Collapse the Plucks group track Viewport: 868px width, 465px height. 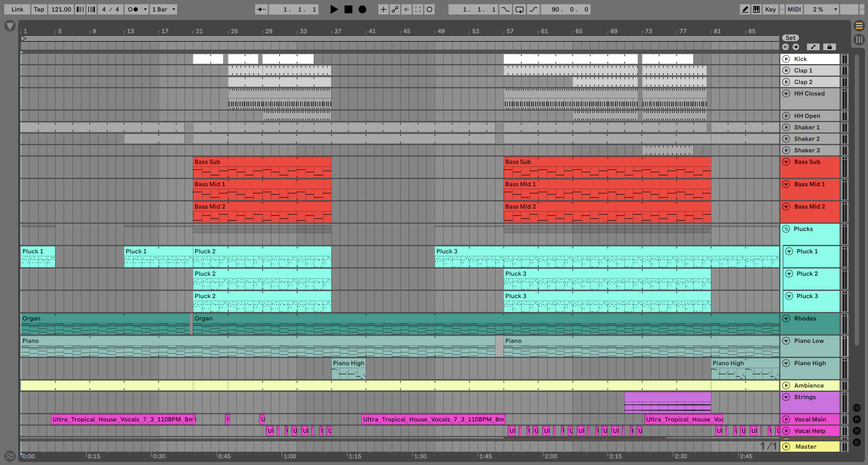click(x=786, y=229)
